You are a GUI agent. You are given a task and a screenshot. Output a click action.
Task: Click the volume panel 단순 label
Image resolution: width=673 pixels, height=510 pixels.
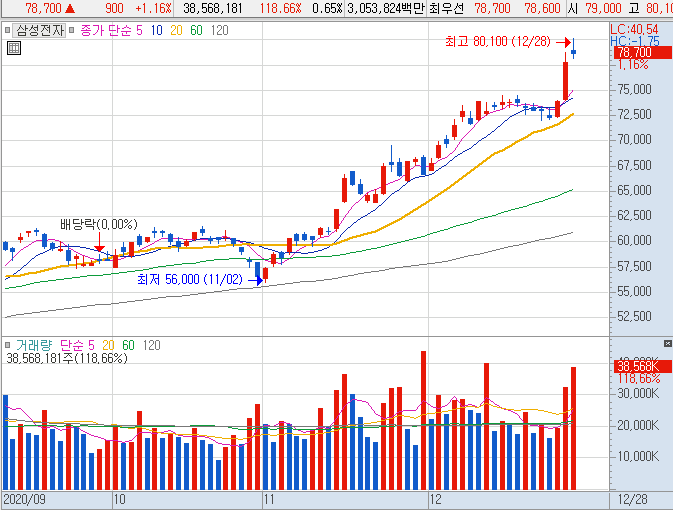click(72, 345)
